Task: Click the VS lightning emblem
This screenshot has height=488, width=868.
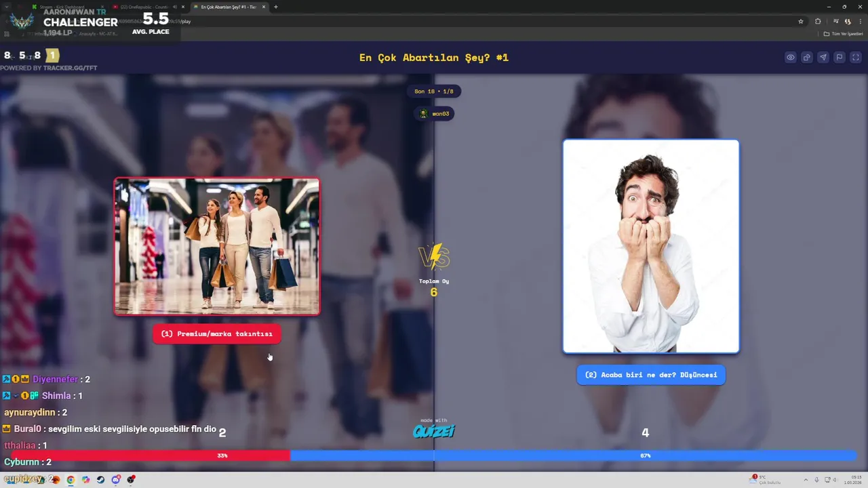Action: pos(434,257)
